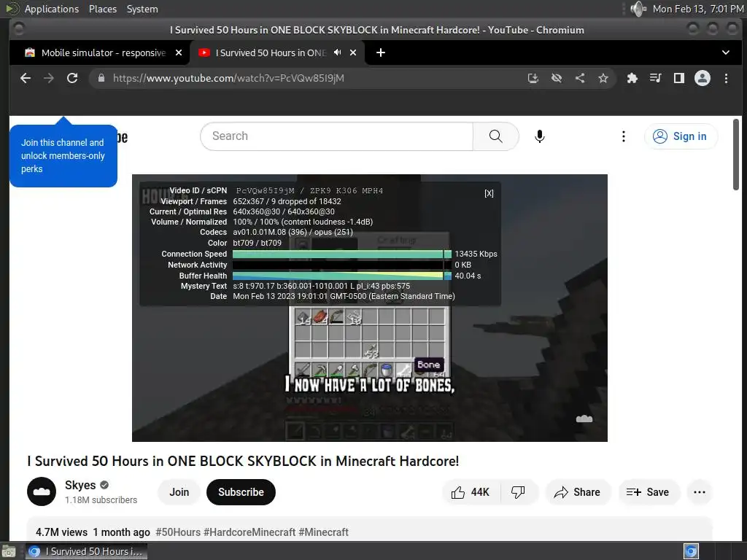Go back with the browser back arrow
Image resolution: width=747 pixels, height=560 pixels.
click(x=26, y=78)
